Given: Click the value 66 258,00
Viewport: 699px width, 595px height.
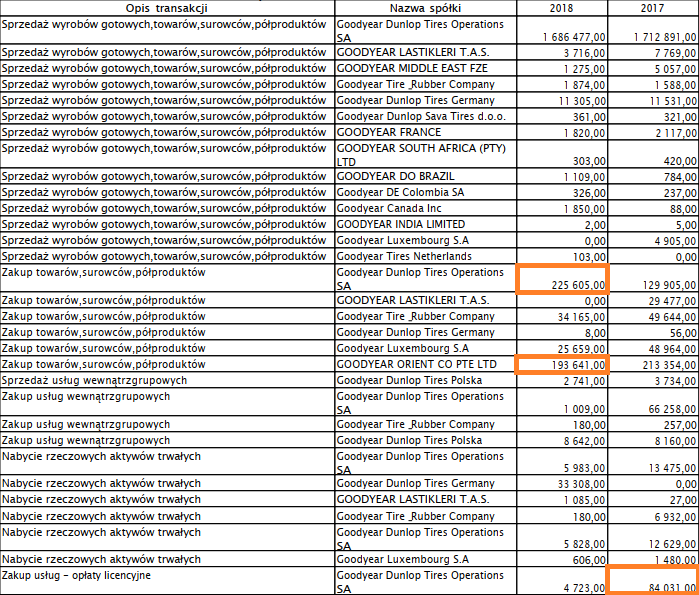Looking at the screenshot, I should (673, 409).
